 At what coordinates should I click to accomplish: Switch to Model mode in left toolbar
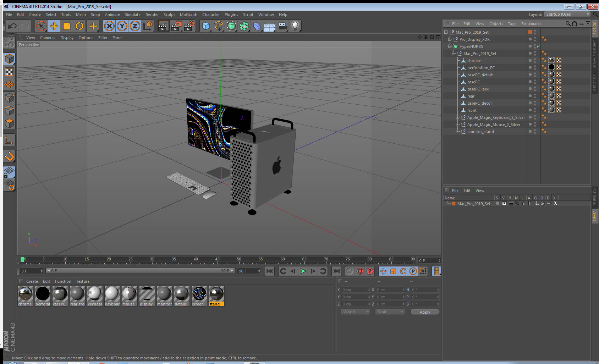click(x=9, y=59)
